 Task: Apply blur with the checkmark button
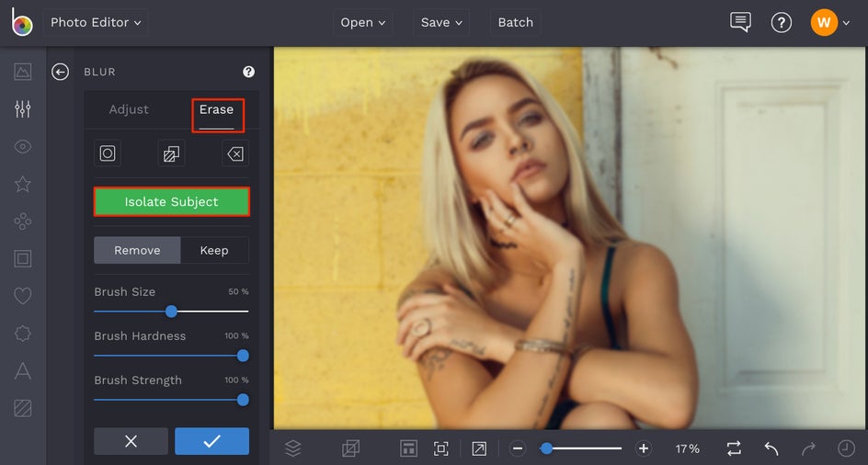click(212, 441)
